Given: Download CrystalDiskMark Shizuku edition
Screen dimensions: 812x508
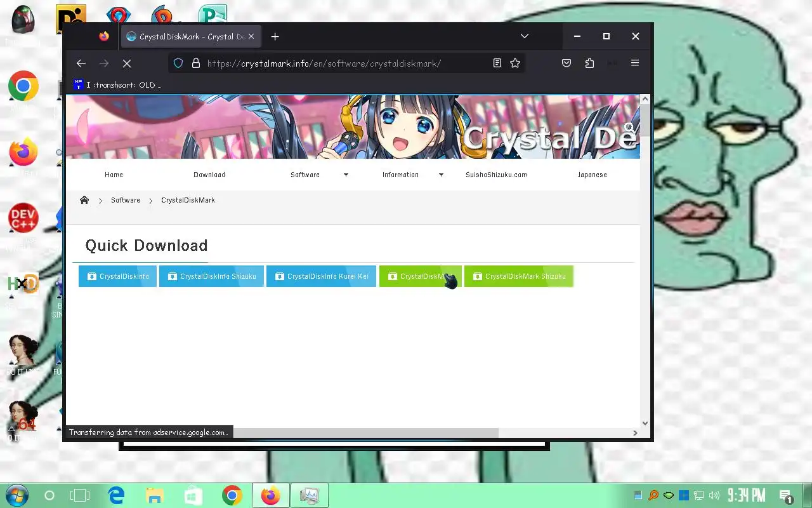Looking at the screenshot, I should pyautogui.click(x=519, y=276).
